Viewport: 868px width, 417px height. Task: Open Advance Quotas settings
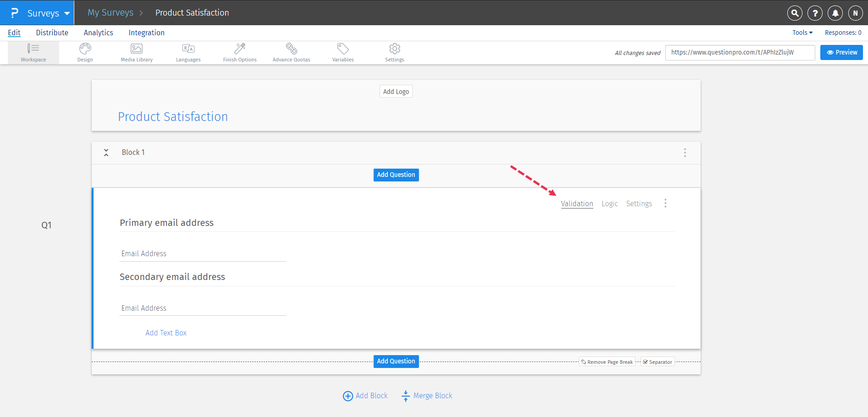pyautogui.click(x=291, y=52)
